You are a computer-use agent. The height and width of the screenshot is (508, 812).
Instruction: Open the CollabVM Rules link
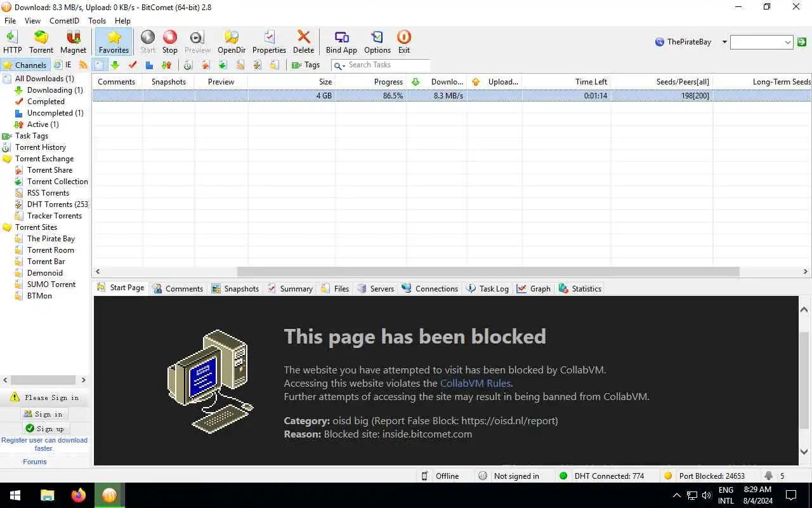pyautogui.click(x=476, y=383)
